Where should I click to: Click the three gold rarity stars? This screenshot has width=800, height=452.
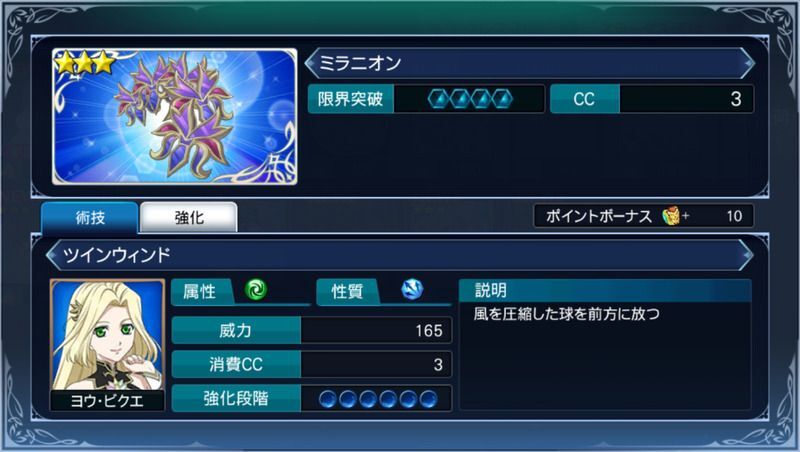(85, 62)
